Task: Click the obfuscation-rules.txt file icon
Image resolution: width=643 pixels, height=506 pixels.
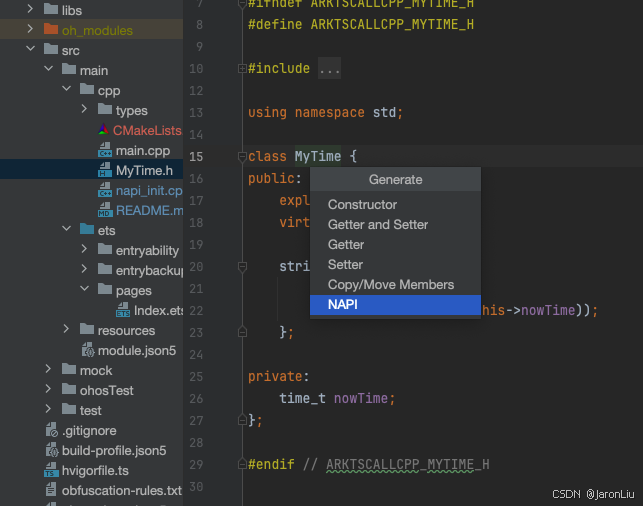Action: pyautogui.click(x=51, y=490)
